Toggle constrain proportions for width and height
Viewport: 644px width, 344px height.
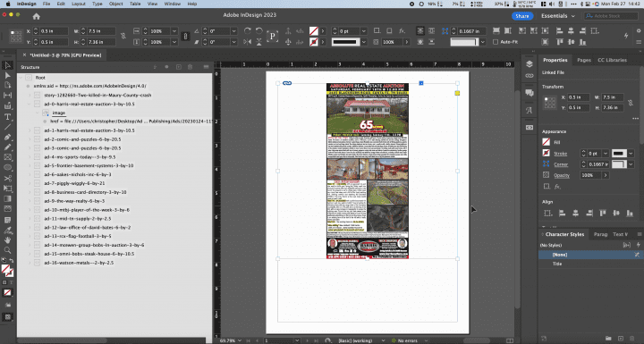[123, 36]
